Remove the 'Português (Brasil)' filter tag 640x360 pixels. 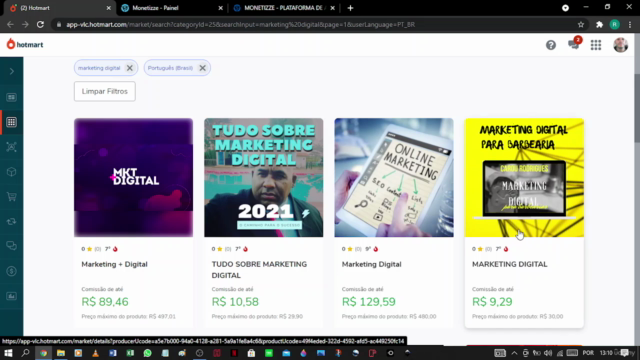coord(202,68)
